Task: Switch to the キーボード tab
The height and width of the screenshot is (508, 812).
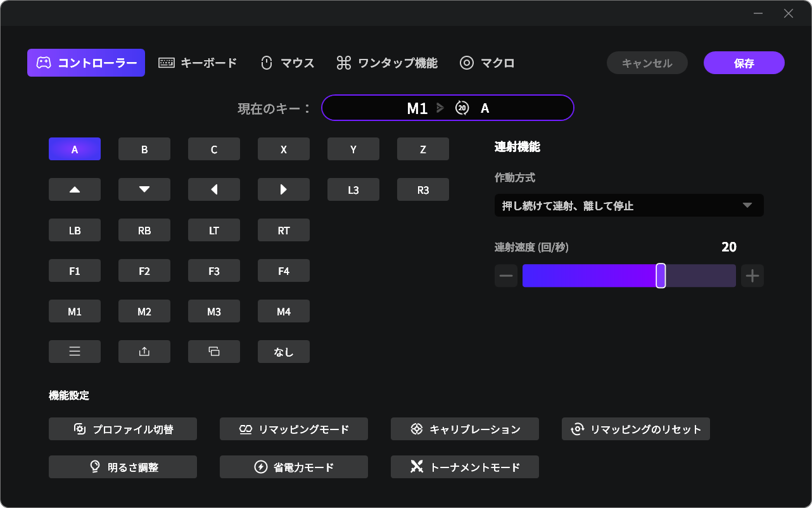Action: 198,63
